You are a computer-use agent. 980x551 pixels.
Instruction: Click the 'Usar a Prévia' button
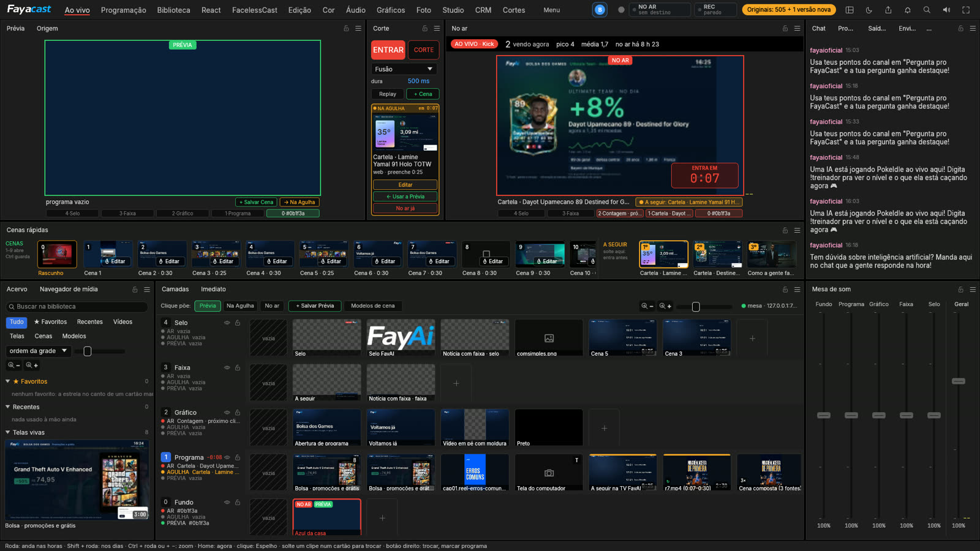(405, 197)
